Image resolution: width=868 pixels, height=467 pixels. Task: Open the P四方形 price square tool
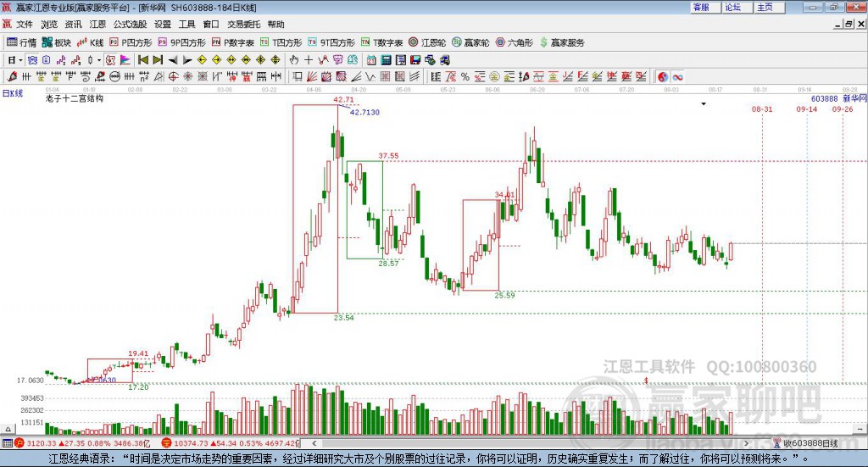coord(131,42)
